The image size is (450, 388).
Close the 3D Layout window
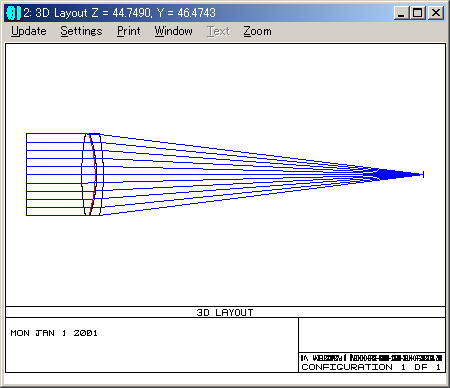436,13
